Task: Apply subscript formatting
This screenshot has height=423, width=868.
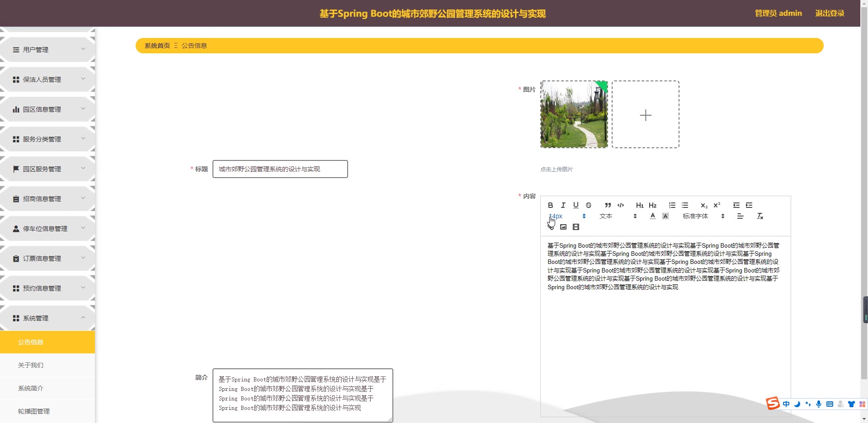Action: tap(704, 205)
